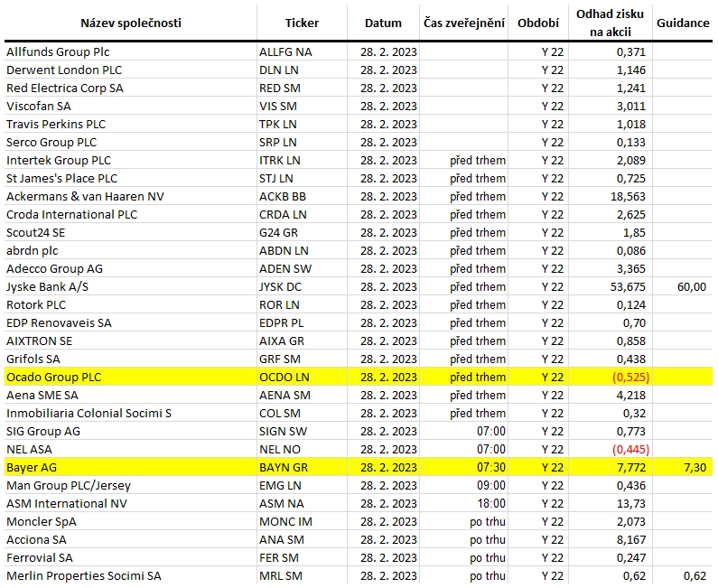718x588 pixels.
Task: Select the '13,73' estimate value
Action: click(631, 504)
